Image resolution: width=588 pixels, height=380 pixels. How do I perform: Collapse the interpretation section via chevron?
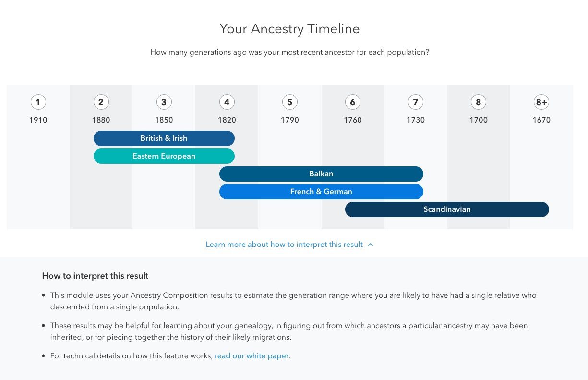coord(370,245)
